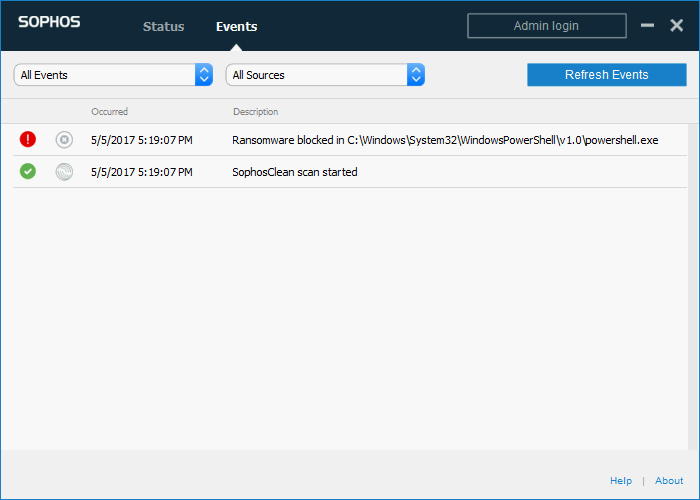Click the gray blocked-circle source icon on Ransomware row

point(64,140)
